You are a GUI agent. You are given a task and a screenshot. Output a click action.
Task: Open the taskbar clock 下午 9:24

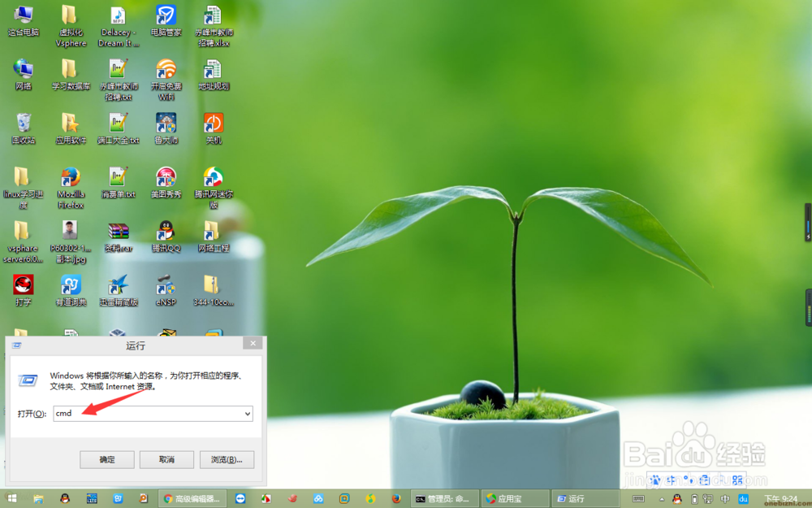[781, 499]
